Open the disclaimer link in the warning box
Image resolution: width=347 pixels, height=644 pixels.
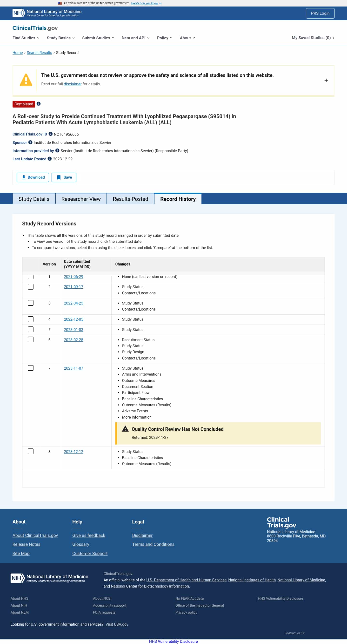point(73,84)
